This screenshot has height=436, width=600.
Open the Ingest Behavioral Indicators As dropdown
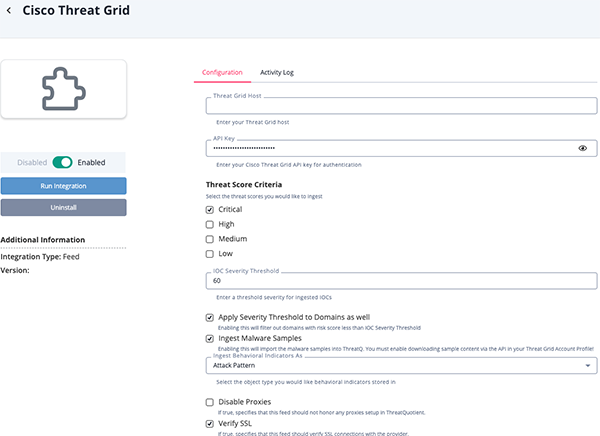point(400,366)
